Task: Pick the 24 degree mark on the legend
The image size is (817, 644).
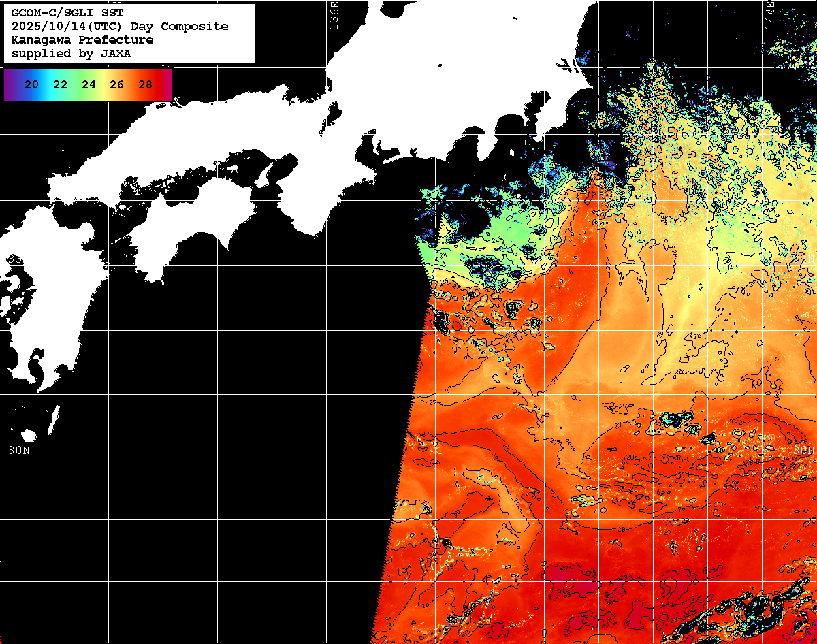Action: 89,85
